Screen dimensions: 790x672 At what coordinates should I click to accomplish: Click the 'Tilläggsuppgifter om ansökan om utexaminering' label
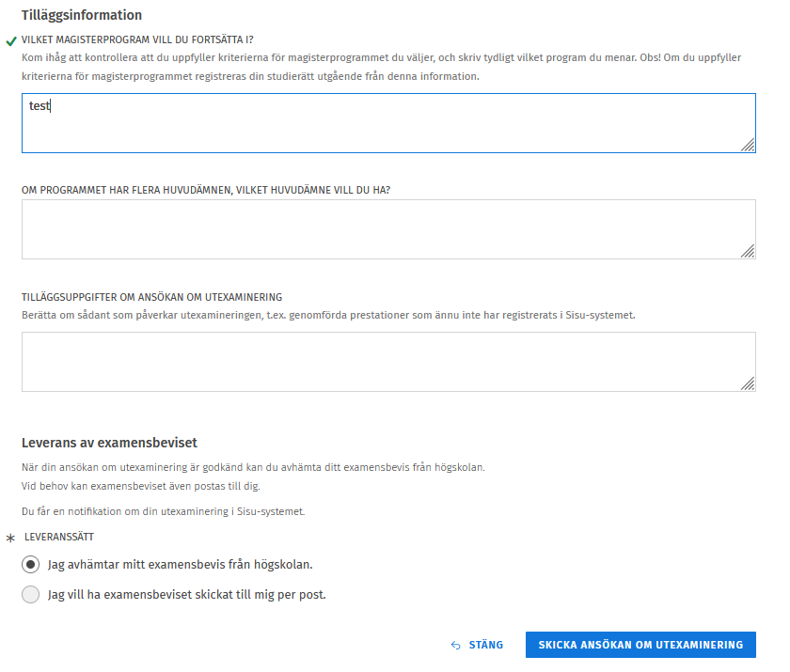coord(151,297)
